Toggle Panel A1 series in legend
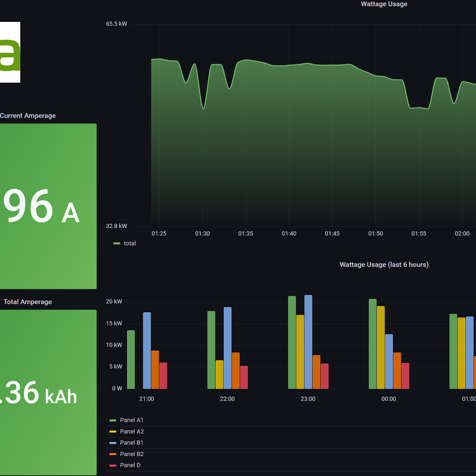 coord(131,420)
